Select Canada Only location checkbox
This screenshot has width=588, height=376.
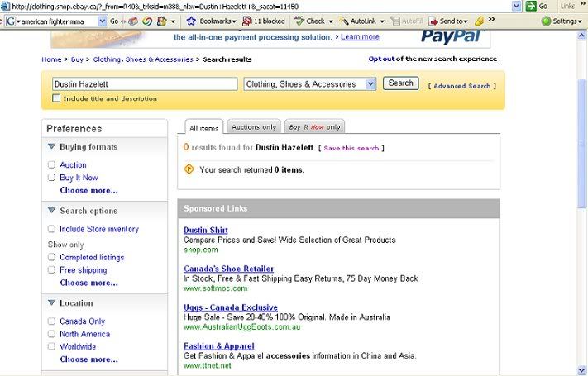coord(52,321)
